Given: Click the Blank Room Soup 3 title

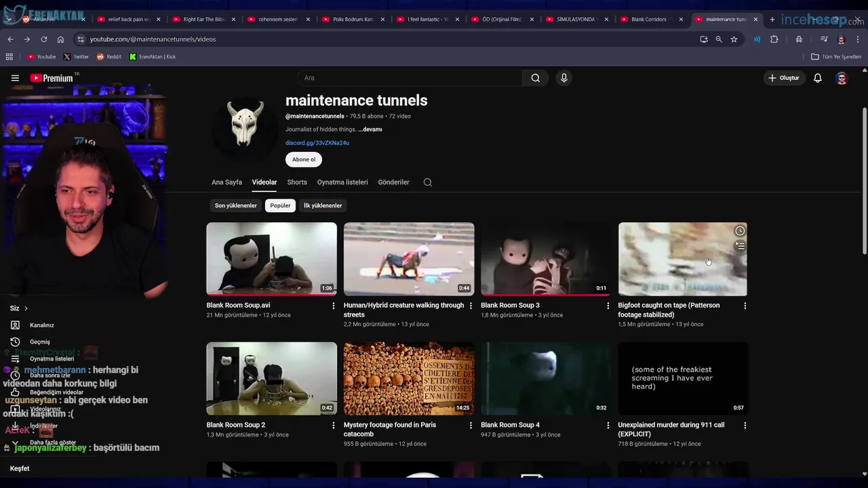Looking at the screenshot, I should [510, 306].
